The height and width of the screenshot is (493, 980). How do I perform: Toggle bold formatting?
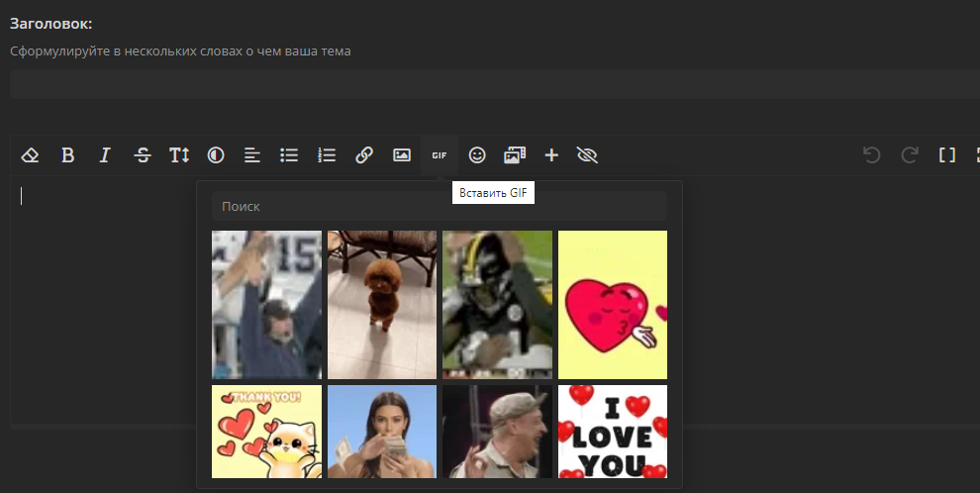pos(67,155)
